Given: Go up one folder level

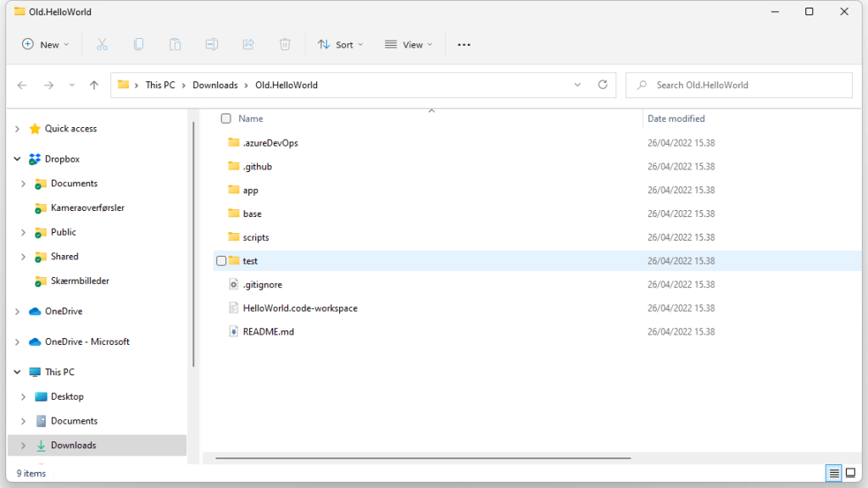Looking at the screenshot, I should (94, 85).
